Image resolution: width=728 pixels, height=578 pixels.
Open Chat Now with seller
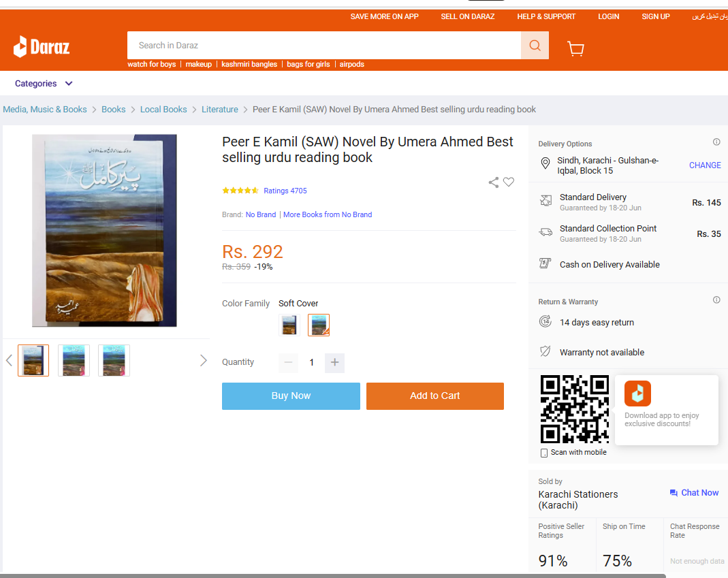pos(694,493)
